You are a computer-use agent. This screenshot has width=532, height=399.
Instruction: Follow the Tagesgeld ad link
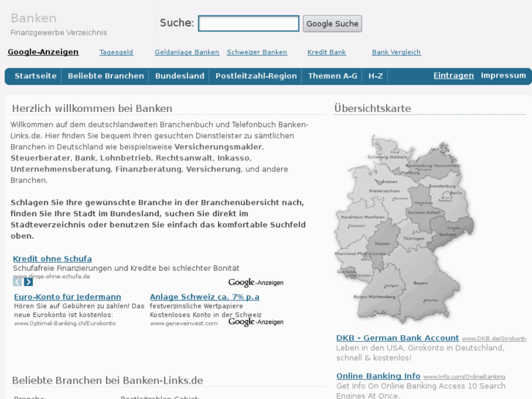[116, 52]
